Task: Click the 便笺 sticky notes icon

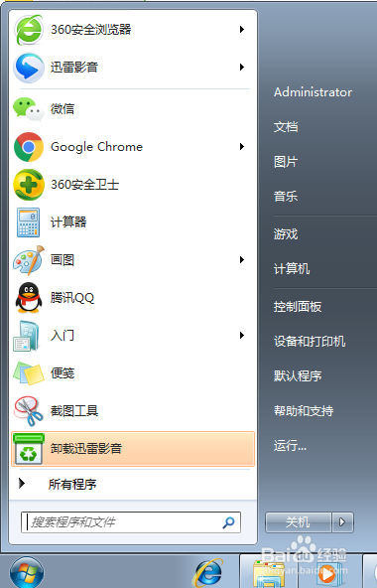Action: click(x=29, y=373)
